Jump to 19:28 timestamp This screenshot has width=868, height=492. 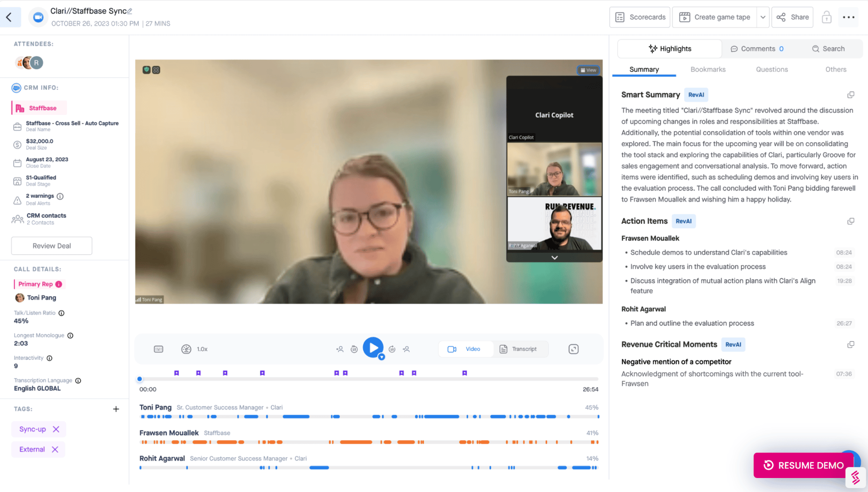(844, 281)
